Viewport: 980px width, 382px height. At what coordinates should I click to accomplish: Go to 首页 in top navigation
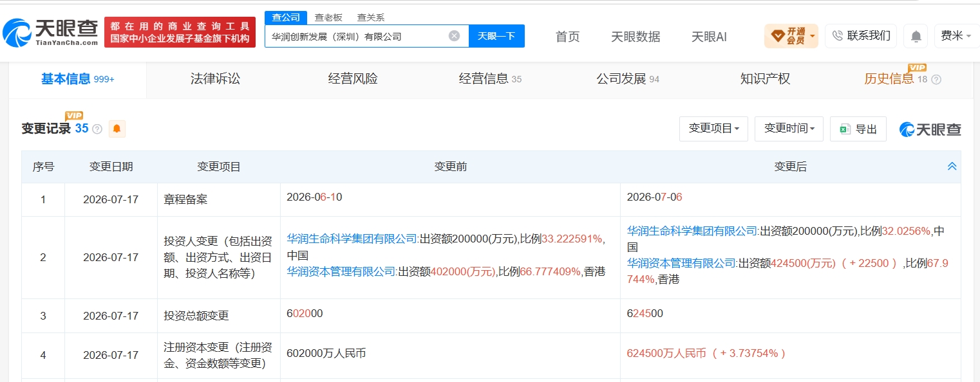567,37
